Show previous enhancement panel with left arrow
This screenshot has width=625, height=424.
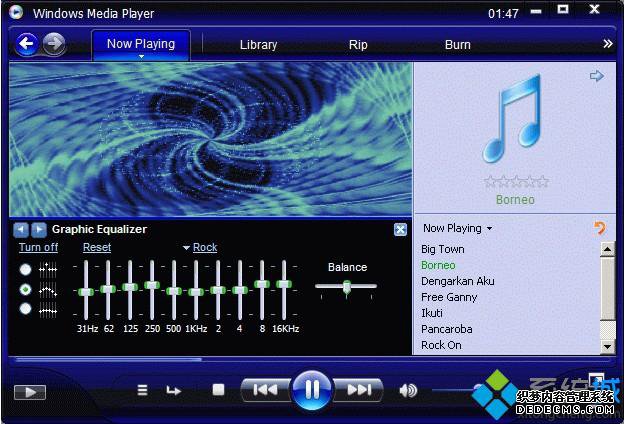coord(21,230)
